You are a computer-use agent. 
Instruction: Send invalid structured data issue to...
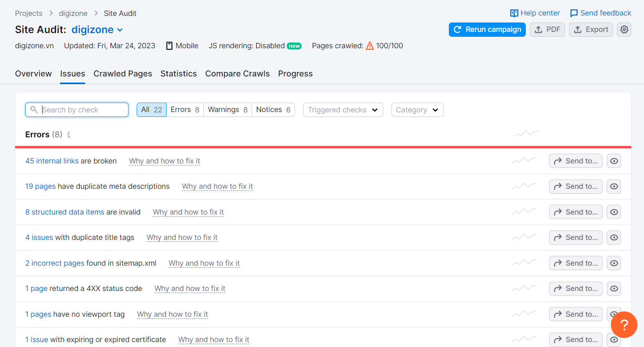tap(576, 212)
